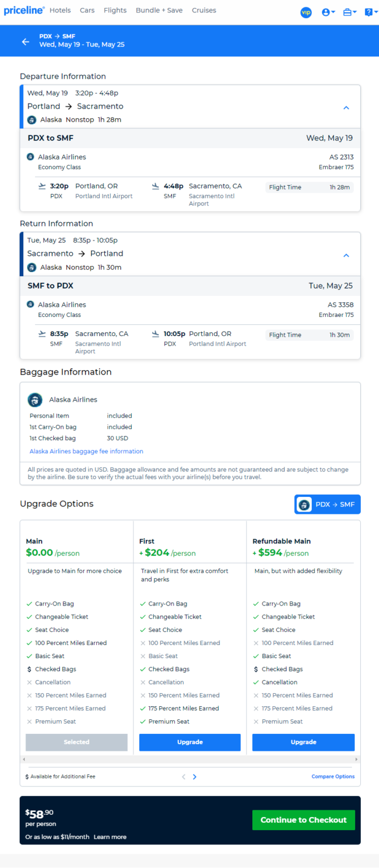Click the scrollbar right arrow in upgrade options
379x868 pixels.
tap(356, 759)
